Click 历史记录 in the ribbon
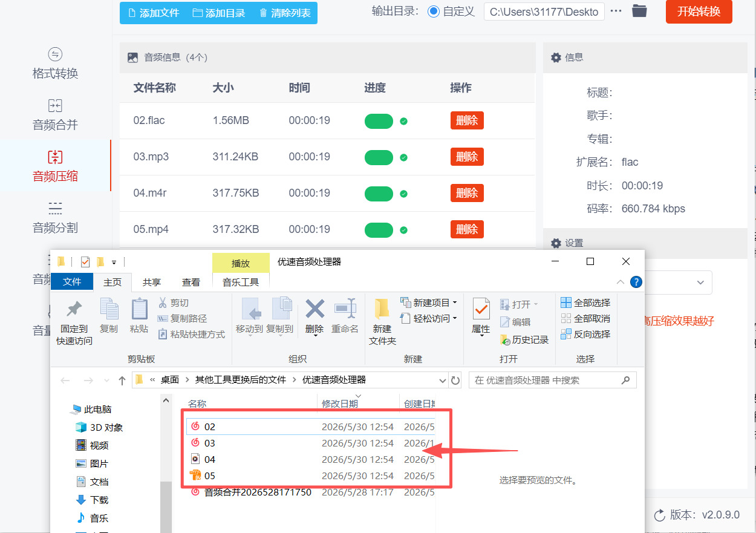The height and width of the screenshot is (533, 756). (x=524, y=340)
